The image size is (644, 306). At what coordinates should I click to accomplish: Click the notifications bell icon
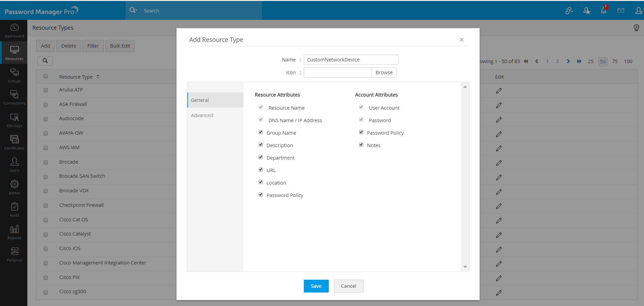pyautogui.click(x=604, y=10)
